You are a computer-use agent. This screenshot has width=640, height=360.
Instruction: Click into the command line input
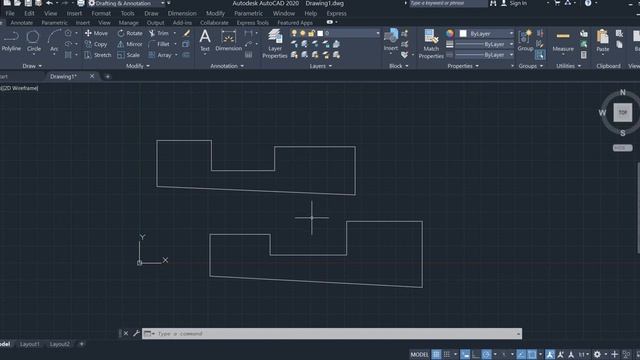(x=332, y=333)
